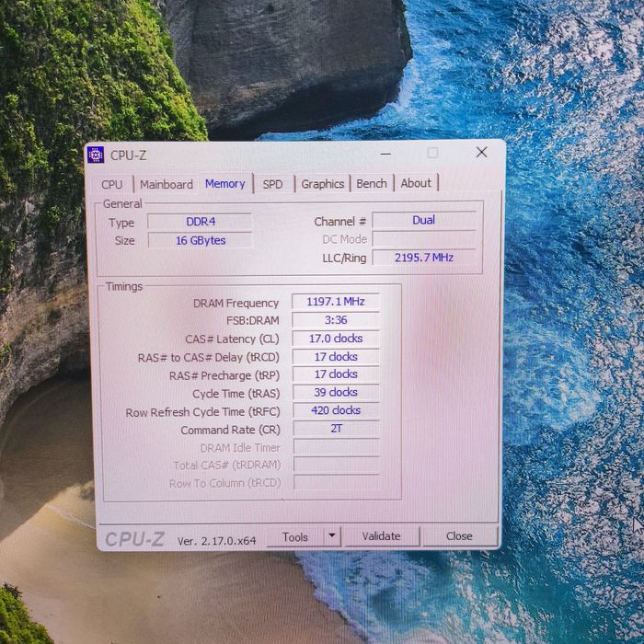Select the Memory tab
This screenshot has height=644, width=644.
click(225, 184)
